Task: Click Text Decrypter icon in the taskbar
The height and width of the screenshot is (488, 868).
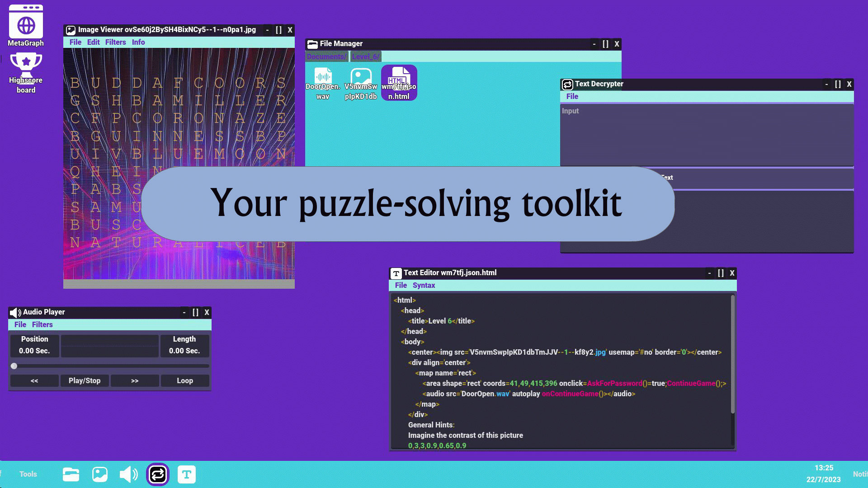Action: (158, 474)
